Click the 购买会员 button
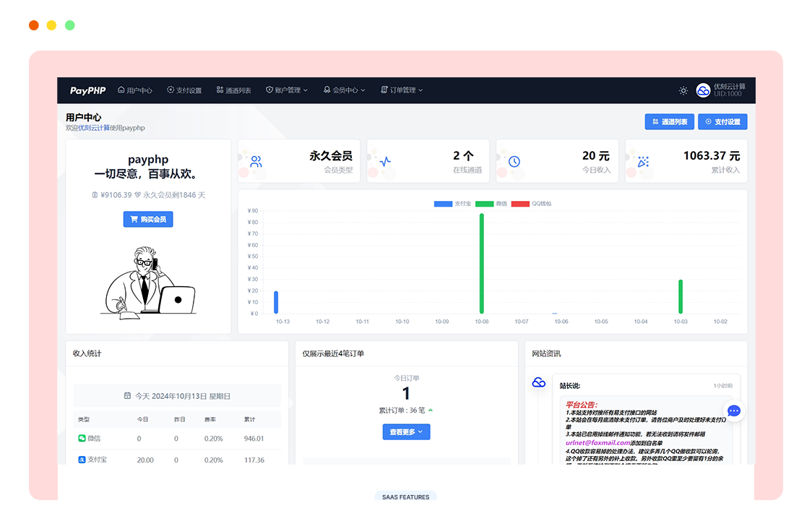812x529 pixels. [x=147, y=219]
